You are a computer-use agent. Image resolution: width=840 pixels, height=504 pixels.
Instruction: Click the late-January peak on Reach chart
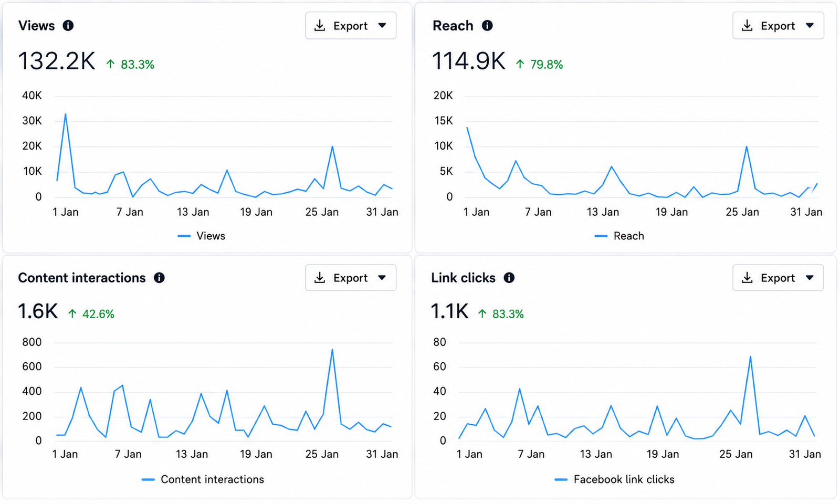747,146
